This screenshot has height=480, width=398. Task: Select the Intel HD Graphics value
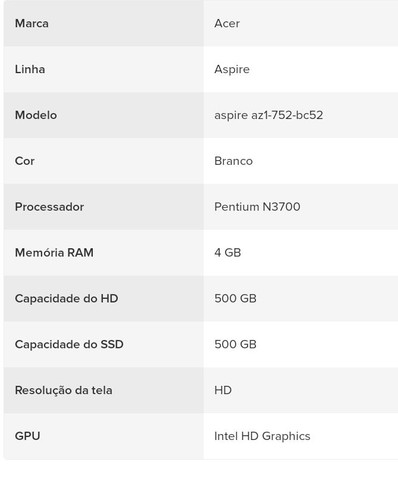262,436
